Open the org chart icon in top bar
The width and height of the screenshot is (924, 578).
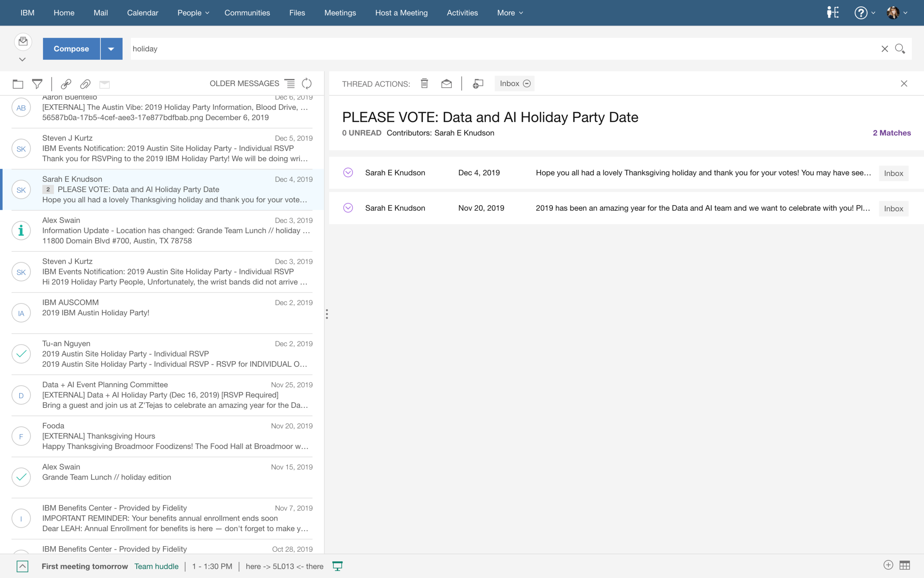832,13
